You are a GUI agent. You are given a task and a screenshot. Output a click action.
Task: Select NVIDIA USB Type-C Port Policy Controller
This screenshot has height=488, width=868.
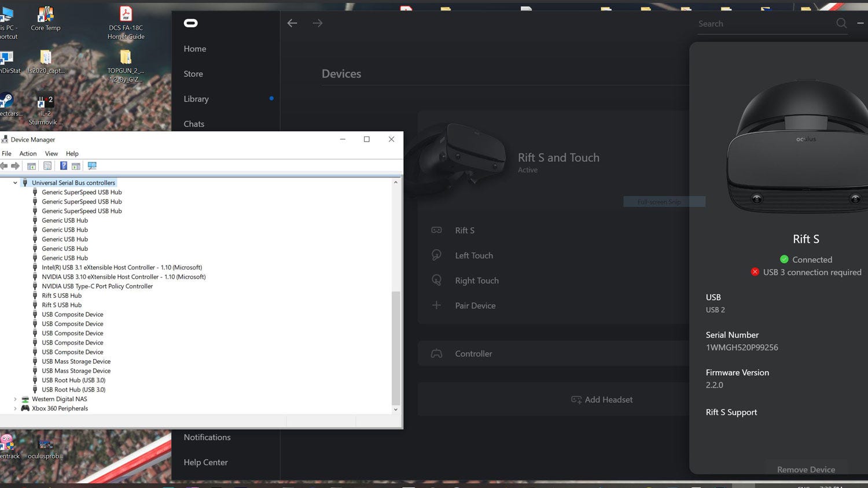(97, 286)
